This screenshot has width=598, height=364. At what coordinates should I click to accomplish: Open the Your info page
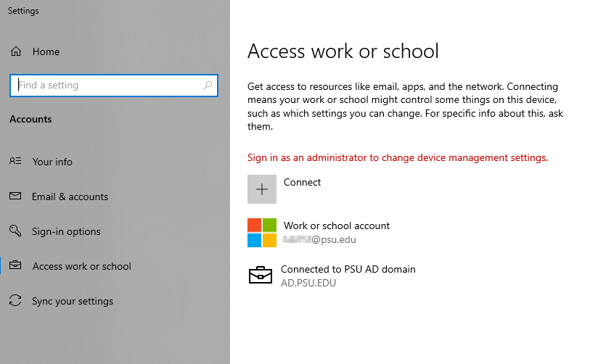52,162
